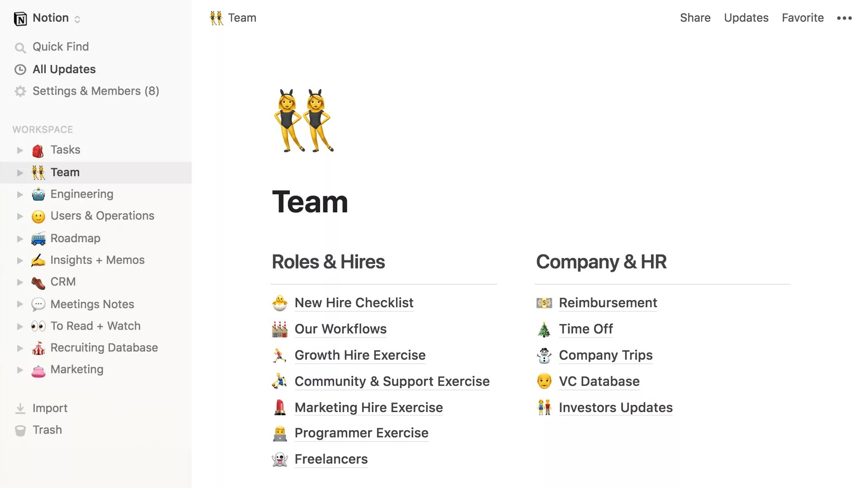
Task: Click the Tasks workspace icon
Action: point(38,150)
